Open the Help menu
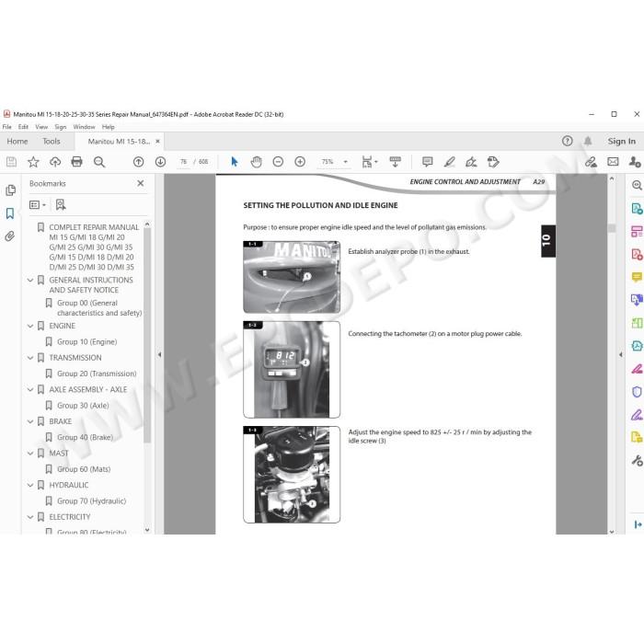Image resolution: width=644 pixels, height=644 pixels. point(108,127)
